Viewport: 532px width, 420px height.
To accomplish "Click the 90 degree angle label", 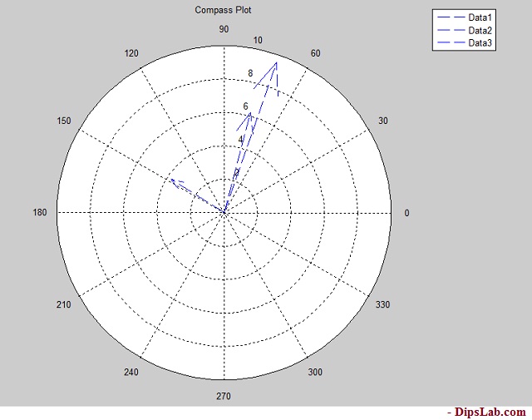I will [224, 29].
